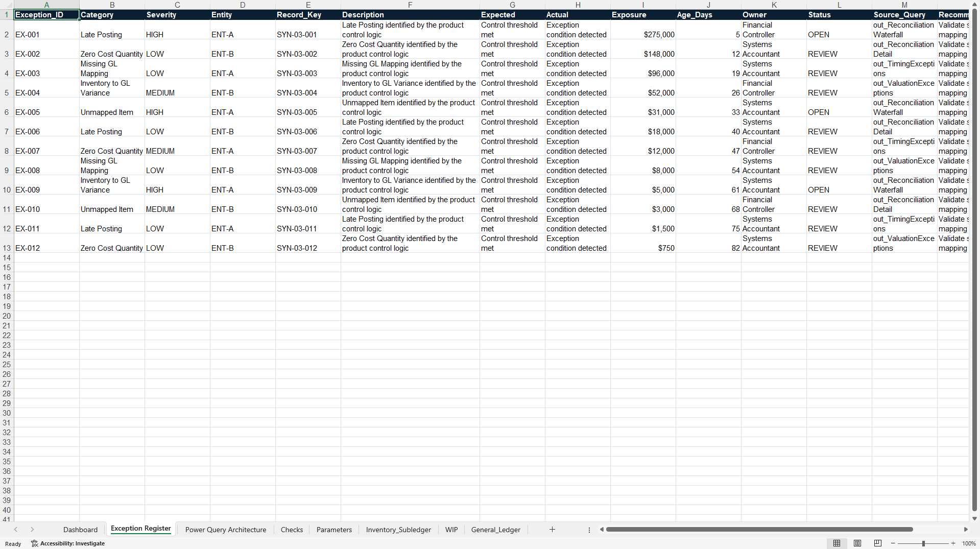The image size is (980, 549).
Task: Select the MEDIUM severity cell for EX-004
Action: (177, 88)
